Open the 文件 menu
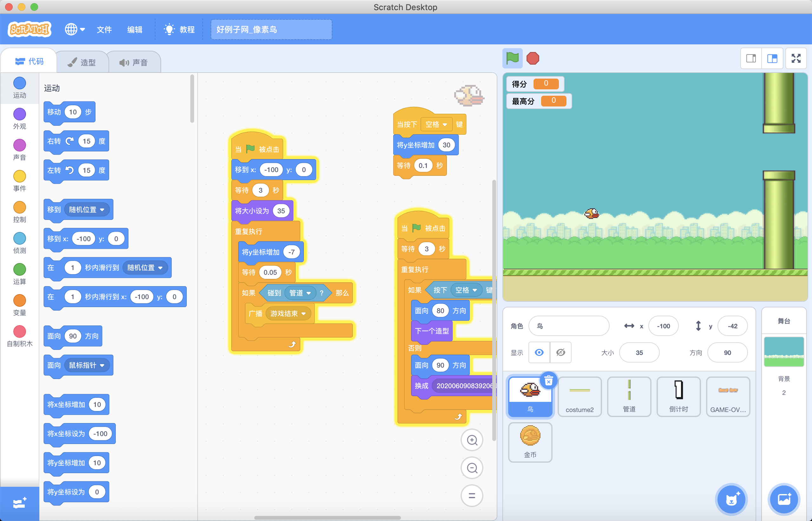The width and height of the screenshot is (812, 521). (104, 29)
